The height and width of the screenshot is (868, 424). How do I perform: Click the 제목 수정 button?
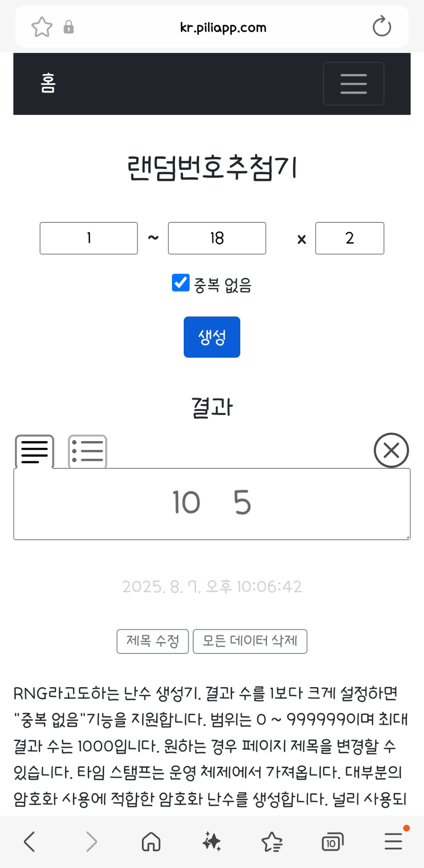pos(152,641)
